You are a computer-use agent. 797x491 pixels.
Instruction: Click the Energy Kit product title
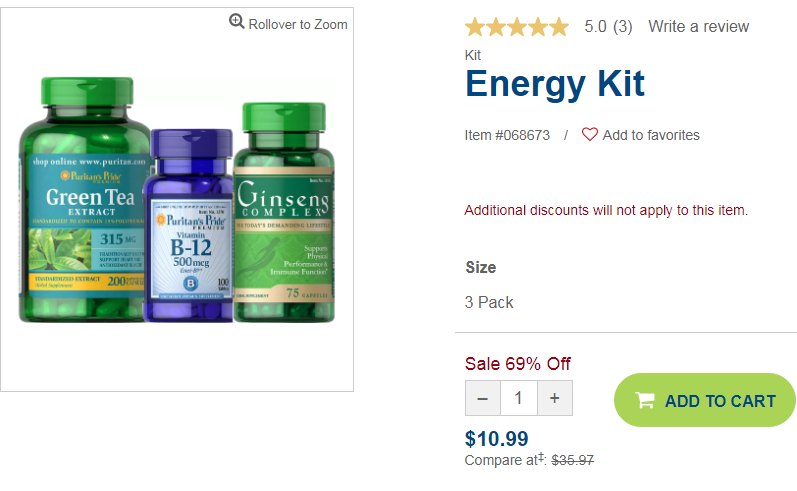pos(555,84)
